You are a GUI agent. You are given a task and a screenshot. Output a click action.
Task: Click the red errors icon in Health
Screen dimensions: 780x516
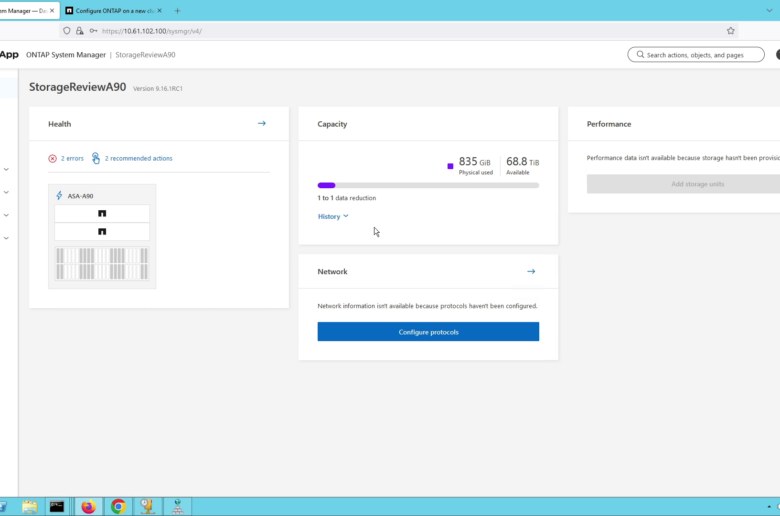[52, 158]
